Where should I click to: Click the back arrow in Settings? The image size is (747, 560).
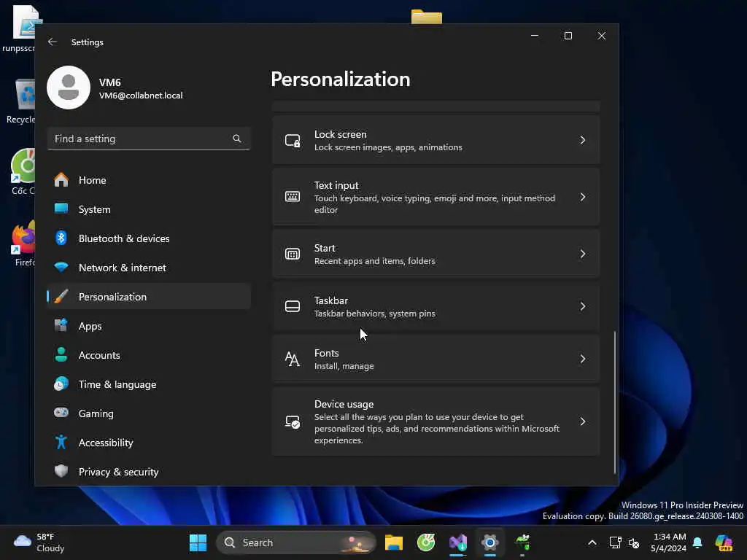53,42
